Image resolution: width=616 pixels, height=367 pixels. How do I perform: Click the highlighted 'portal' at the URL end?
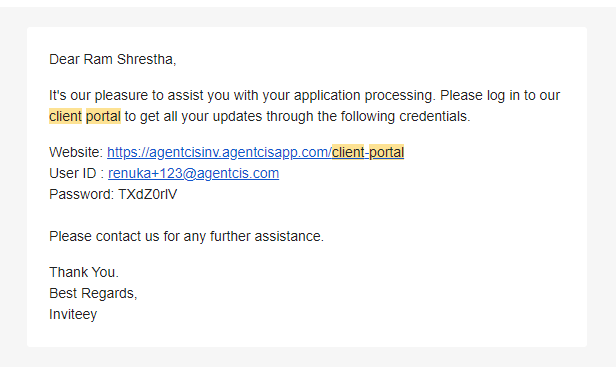click(387, 152)
